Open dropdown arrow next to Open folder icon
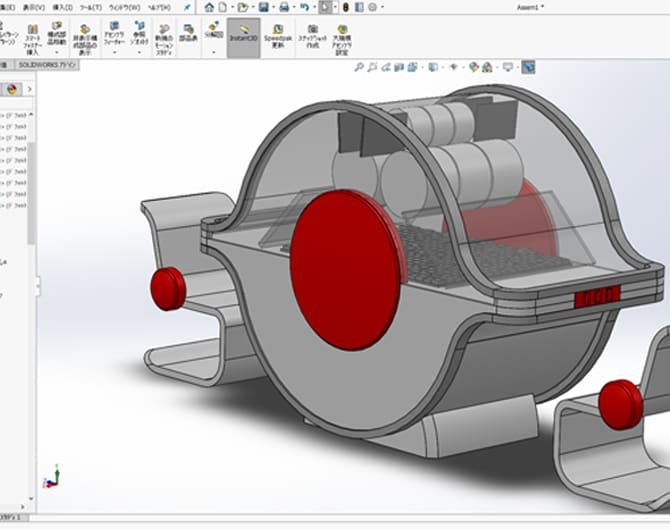 pos(253,7)
